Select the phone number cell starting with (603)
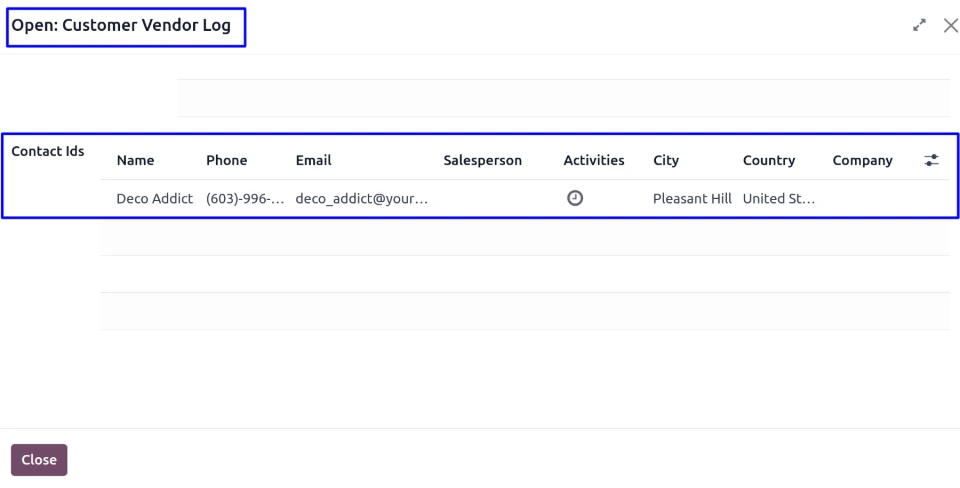This screenshot has height=488, width=960. (x=245, y=198)
